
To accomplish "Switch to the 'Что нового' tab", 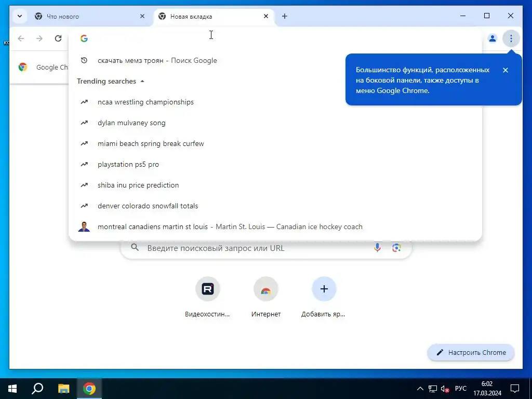I will point(90,16).
